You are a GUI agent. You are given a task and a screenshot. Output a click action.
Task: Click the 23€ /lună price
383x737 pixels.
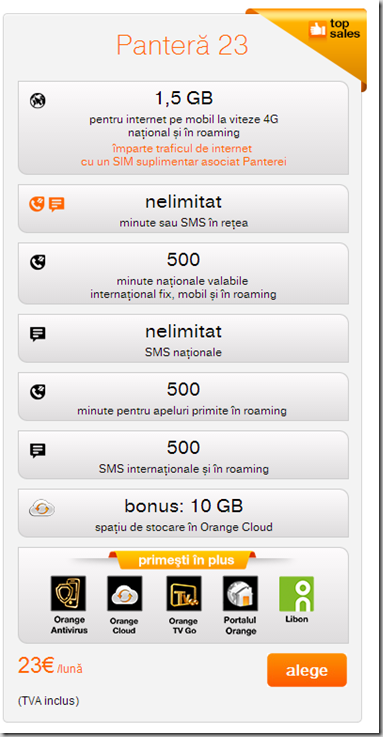[50, 666]
